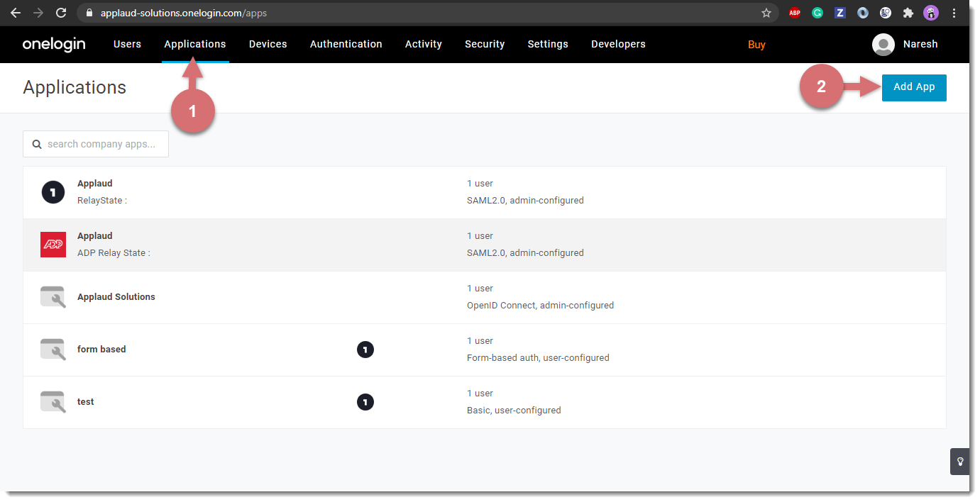Image resolution: width=980 pixels, height=502 pixels.
Task: Click the ADP logo icon
Action: (x=53, y=245)
